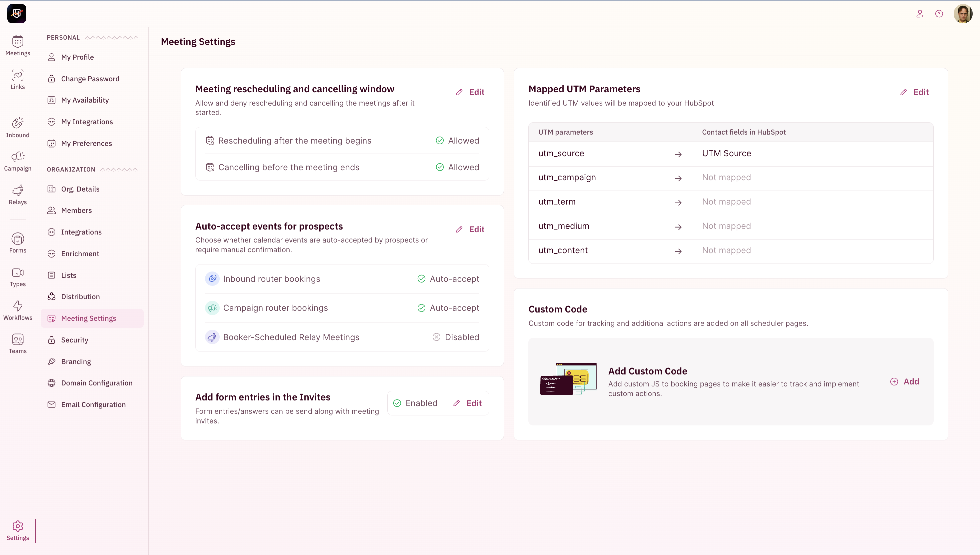Image resolution: width=980 pixels, height=555 pixels.
Task: Click Add for custom code
Action: (x=904, y=381)
